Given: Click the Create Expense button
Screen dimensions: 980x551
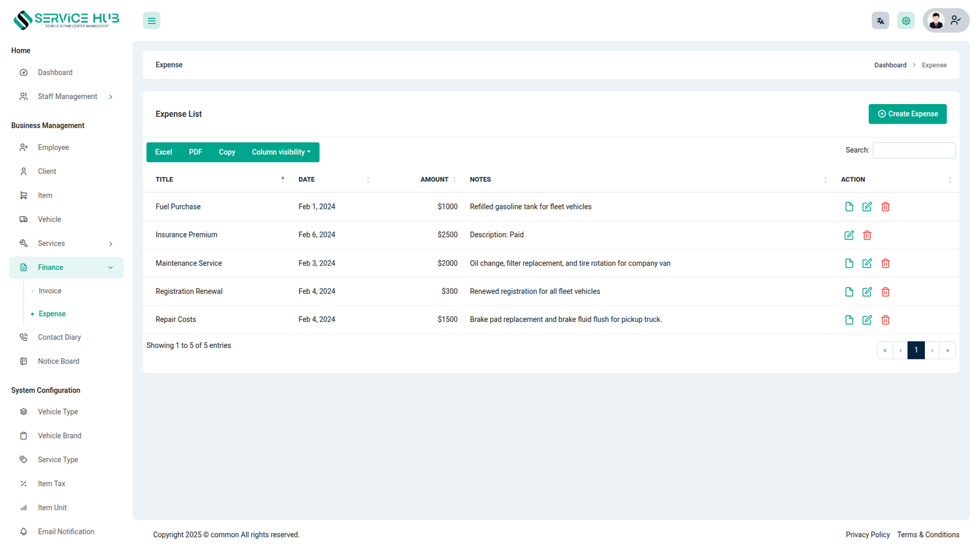Looking at the screenshot, I should (907, 114).
